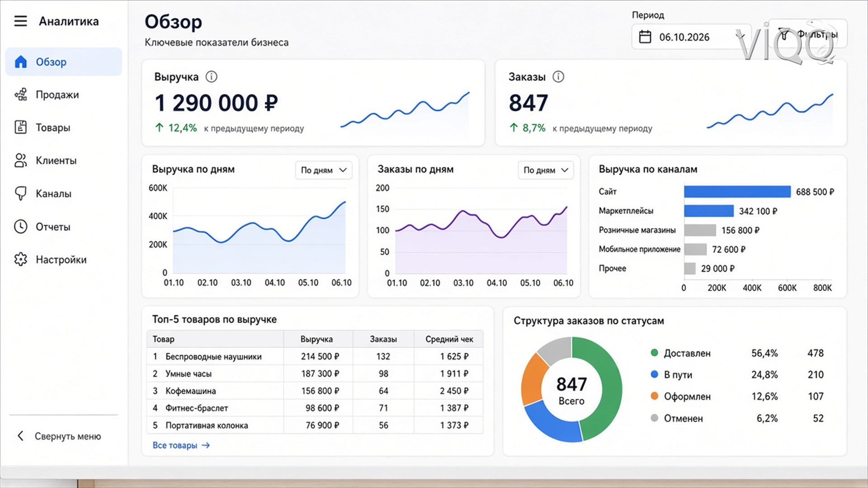
Task: Select the Беспроводные наушники table row
Action: click(315, 356)
